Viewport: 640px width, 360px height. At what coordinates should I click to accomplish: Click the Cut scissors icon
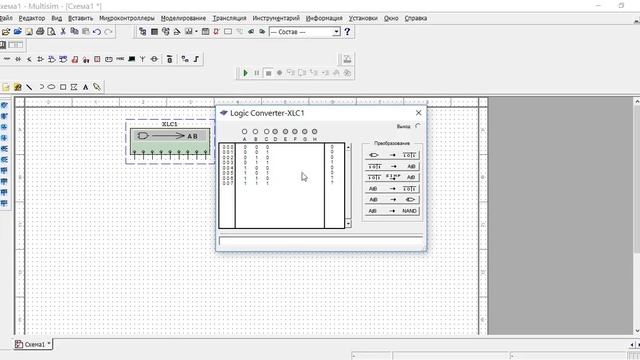63,32
